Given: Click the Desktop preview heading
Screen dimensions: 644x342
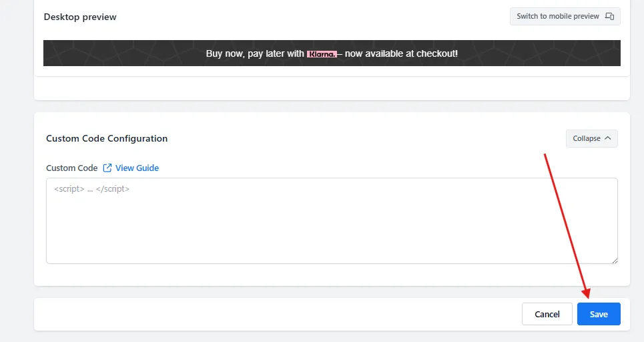Looking at the screenshot, I should pyautogui.click(x=80, y=17).
